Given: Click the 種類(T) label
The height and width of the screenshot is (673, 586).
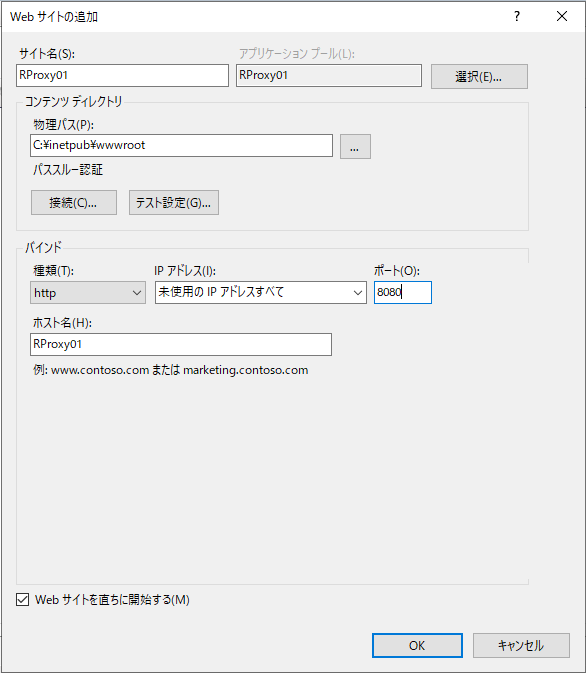Looking at the screenshot, I should (x=54, y=271).
